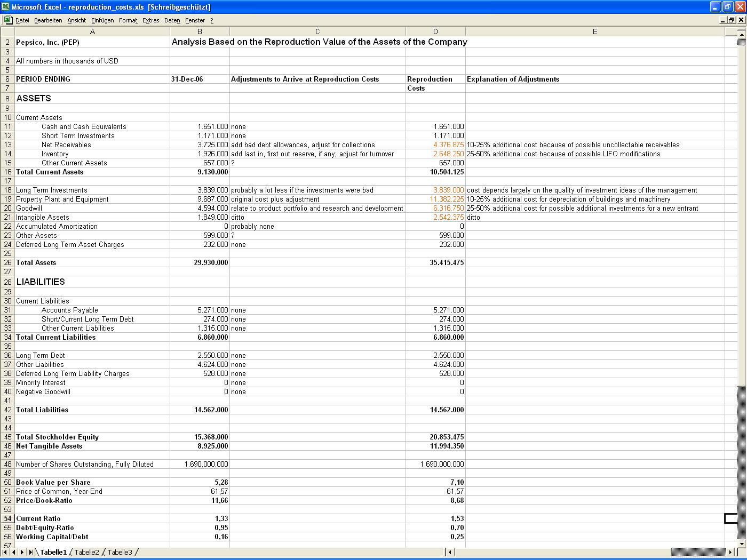Click the horizontal scrollbar left arrow
The height and width of the screenshot is (560, 747).
[451, 552]
